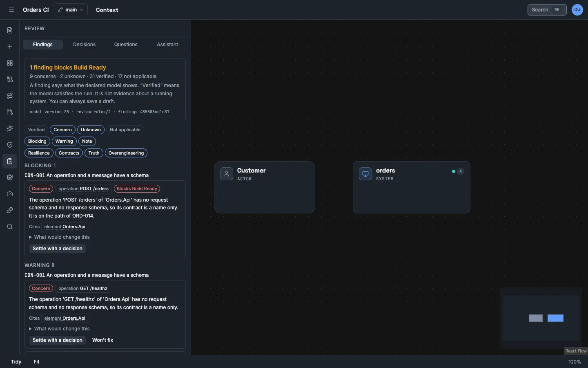Click the DU user avatar
Image resolution: width=588 pixels, height=368 pixels.
pyautogui.click(x=577, y=10)
